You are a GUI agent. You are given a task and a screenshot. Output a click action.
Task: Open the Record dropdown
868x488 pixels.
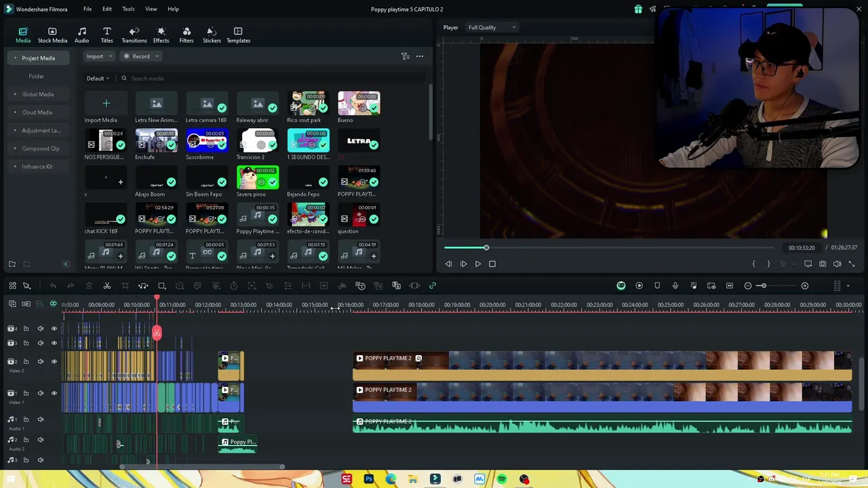click(140, 56)
